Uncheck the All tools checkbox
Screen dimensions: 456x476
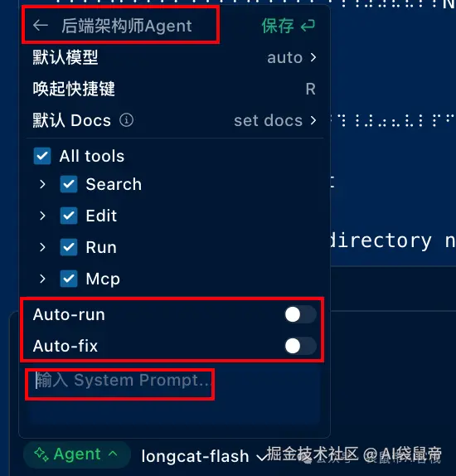tap(42, 156)
